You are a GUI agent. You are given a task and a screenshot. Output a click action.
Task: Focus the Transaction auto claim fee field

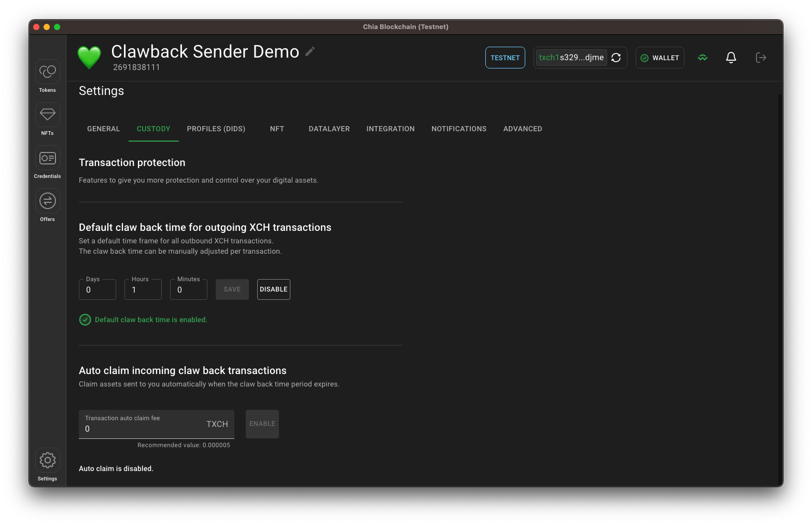[x=140, y=429]
